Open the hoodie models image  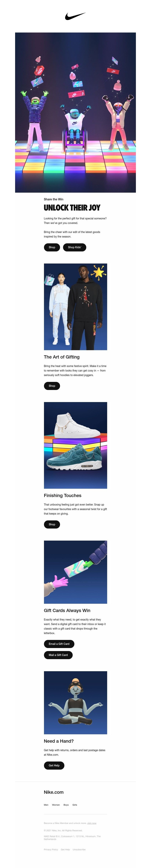(75, 307)
